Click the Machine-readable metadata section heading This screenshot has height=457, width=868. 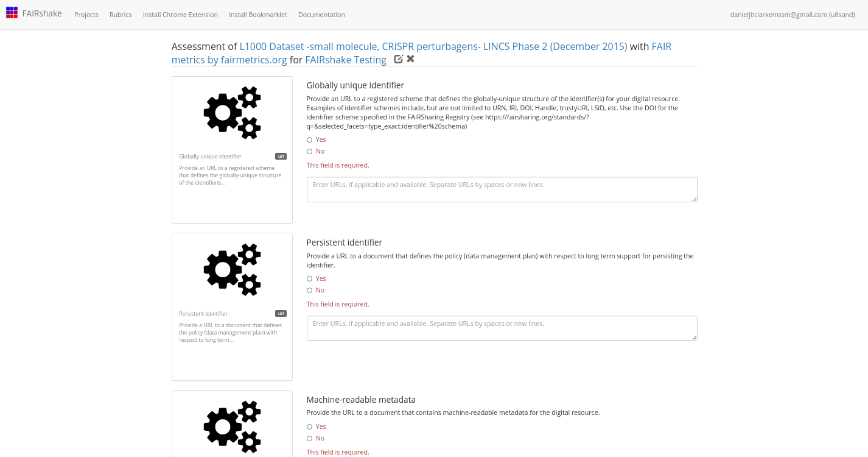pyautogui.click(x=361, y=400)
